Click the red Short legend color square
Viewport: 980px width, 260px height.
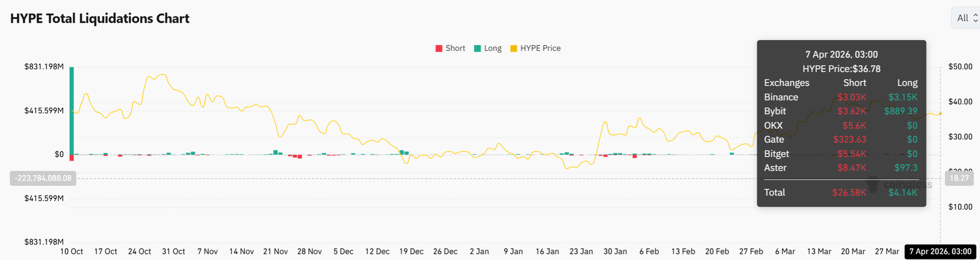point(439,48)
